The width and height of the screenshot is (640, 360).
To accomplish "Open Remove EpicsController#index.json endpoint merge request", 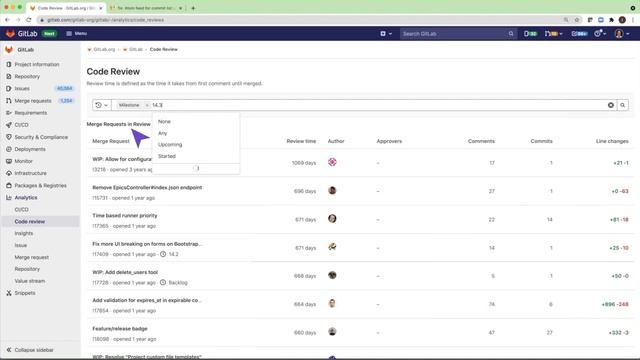I will click(147, 188).
